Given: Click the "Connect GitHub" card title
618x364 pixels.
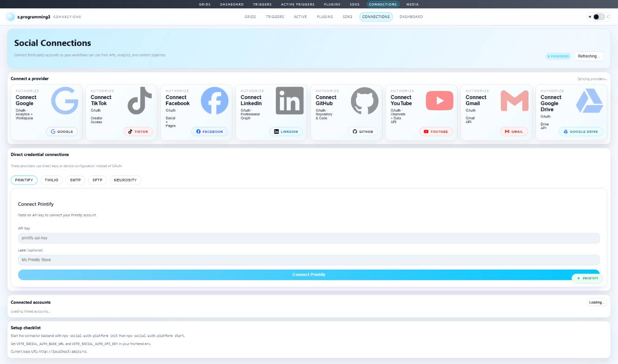Looking at the screenshot, I should [x=326, y=100].
